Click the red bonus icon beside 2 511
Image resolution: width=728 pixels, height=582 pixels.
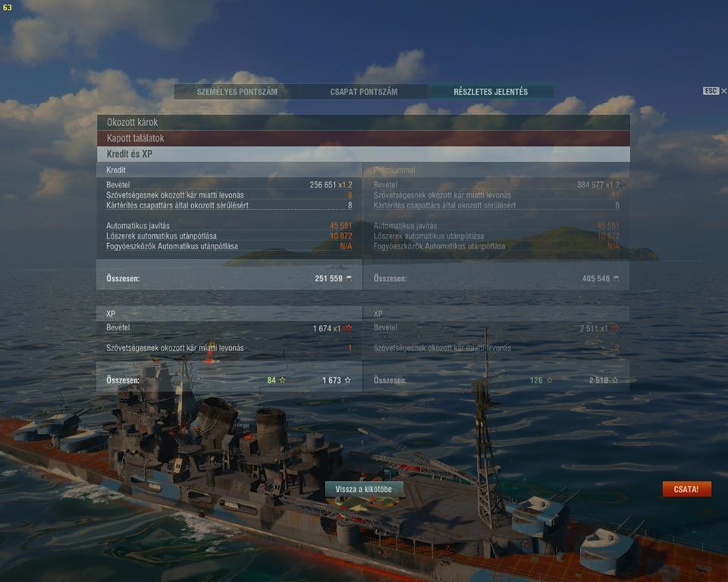[x=615, y=328]
